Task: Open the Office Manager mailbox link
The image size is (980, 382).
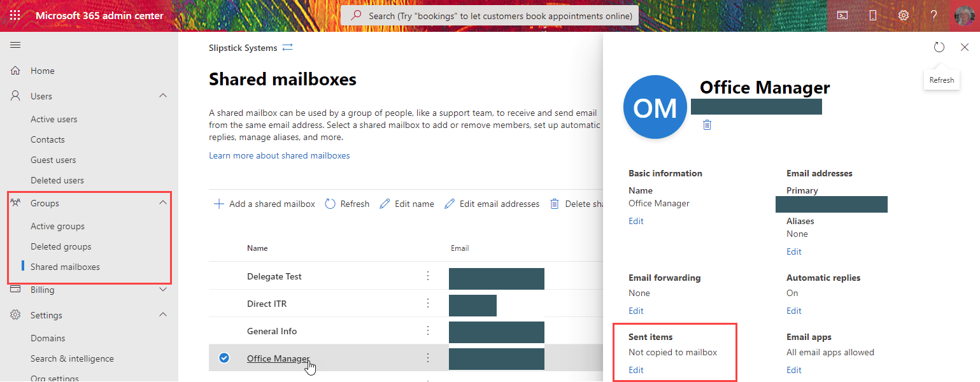Action: pyautogui.click(x=278, y=358)
